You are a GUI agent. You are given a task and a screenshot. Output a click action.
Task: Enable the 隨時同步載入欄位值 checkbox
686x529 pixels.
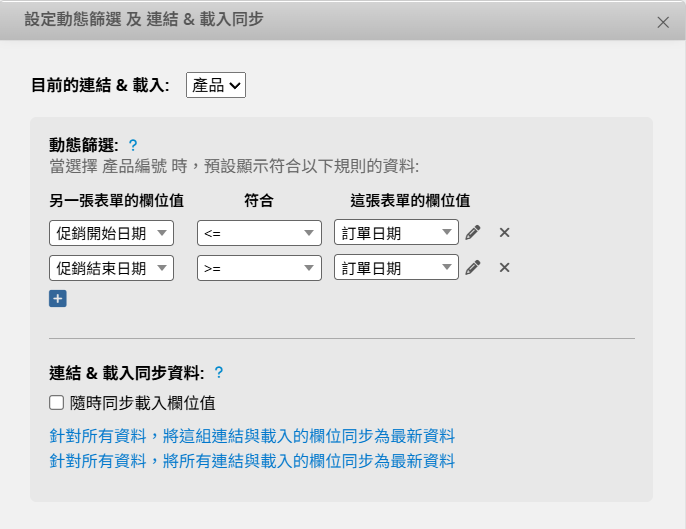57,403
